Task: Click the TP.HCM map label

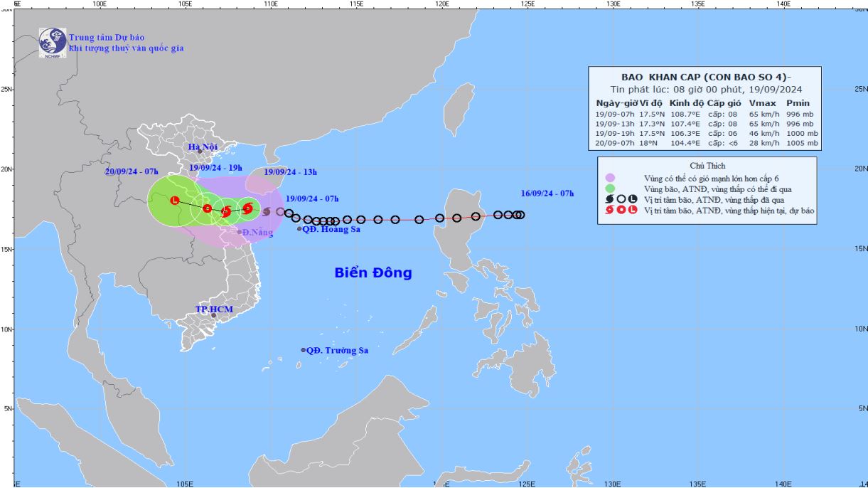Action: [214, 309]
